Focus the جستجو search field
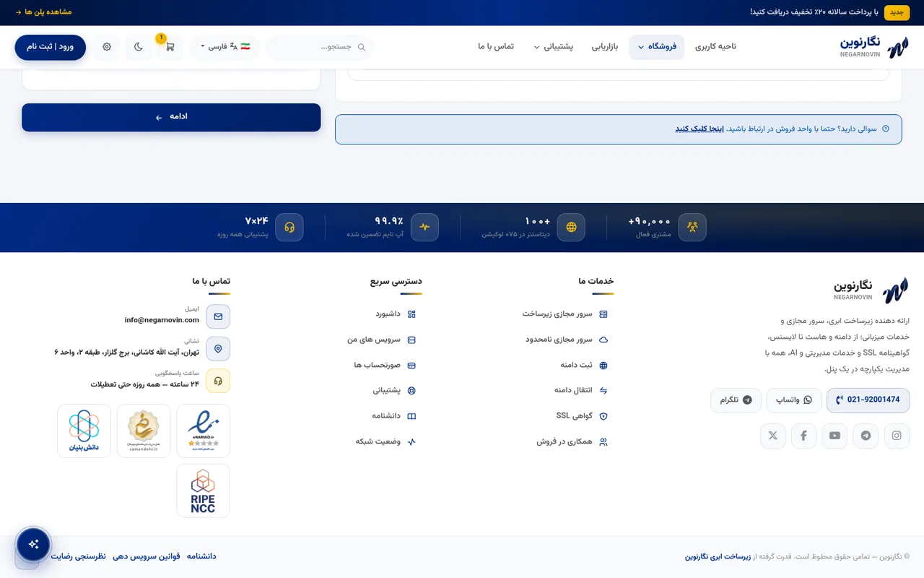Viewport: 924px width, 578px height. [320, 47]
